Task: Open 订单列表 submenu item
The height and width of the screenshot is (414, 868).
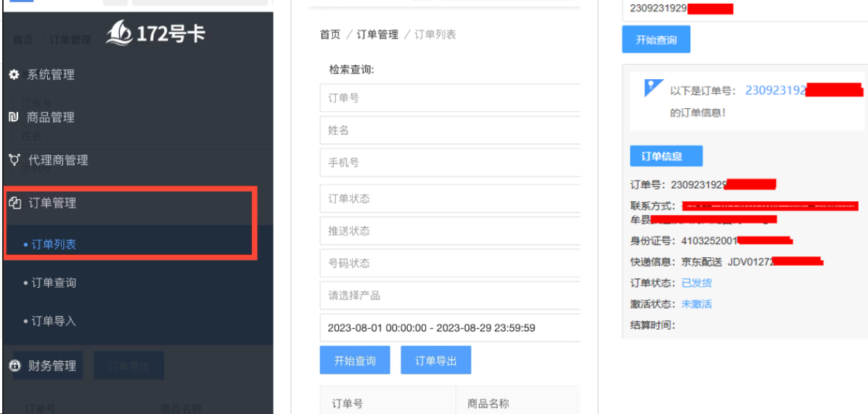Action: (x=54, y=245)
